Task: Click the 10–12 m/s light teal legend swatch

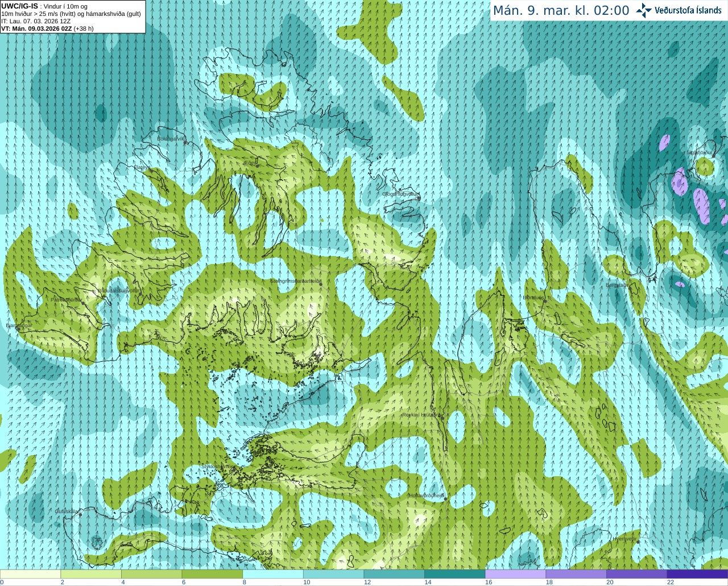Action: click(x=333, y=574)
